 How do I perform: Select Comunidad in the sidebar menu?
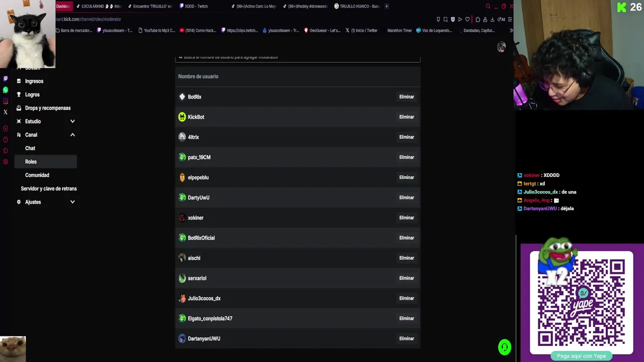click(x=37, y=175)
